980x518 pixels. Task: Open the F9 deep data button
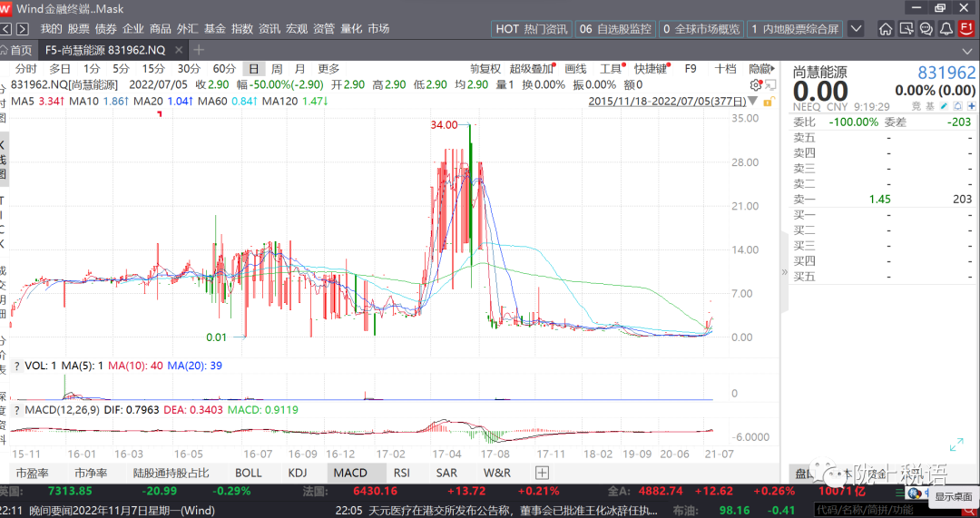tap(690, 69)
